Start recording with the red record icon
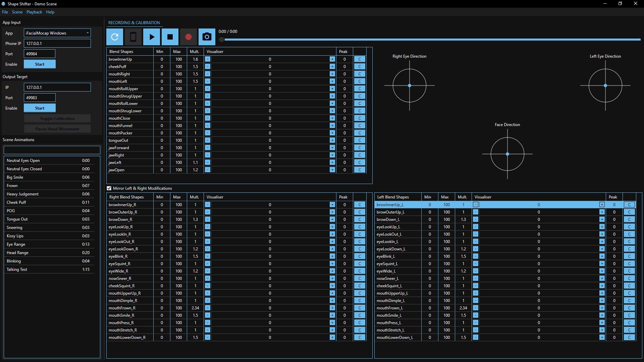 188,37
